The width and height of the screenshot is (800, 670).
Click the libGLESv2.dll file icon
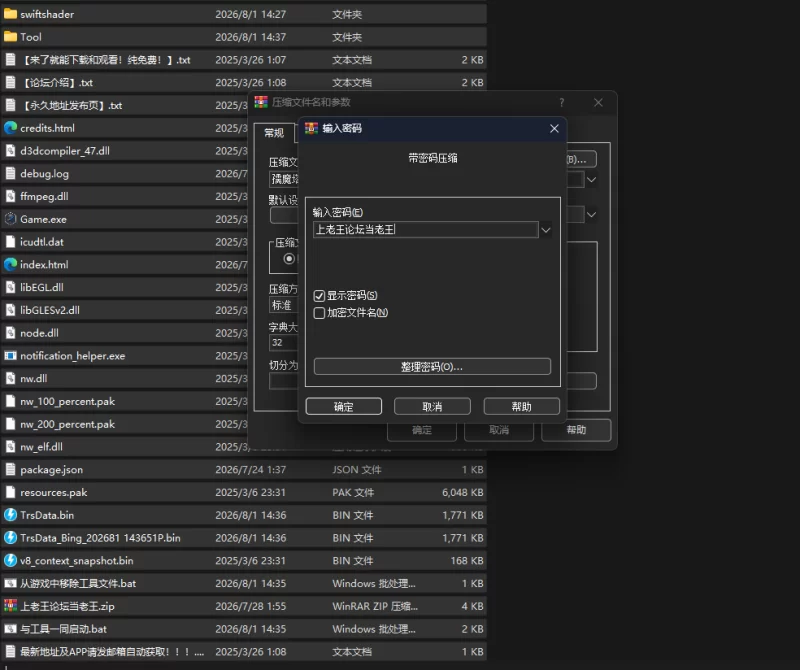point(10,310)
